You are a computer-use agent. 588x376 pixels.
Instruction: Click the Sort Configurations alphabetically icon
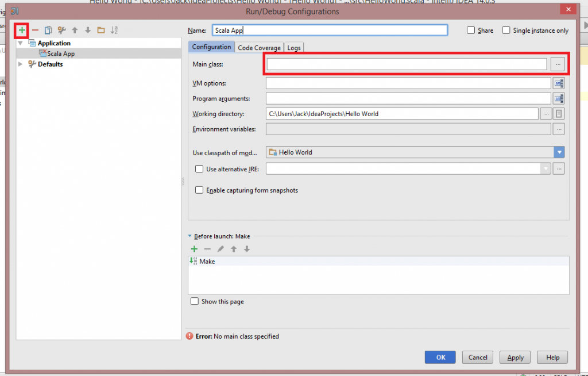(x=114, y=30)
